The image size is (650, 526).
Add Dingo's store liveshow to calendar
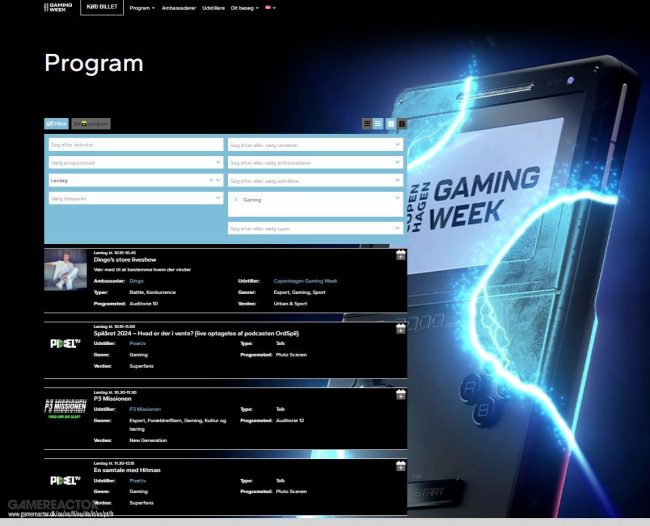click(x=400, y=255)
